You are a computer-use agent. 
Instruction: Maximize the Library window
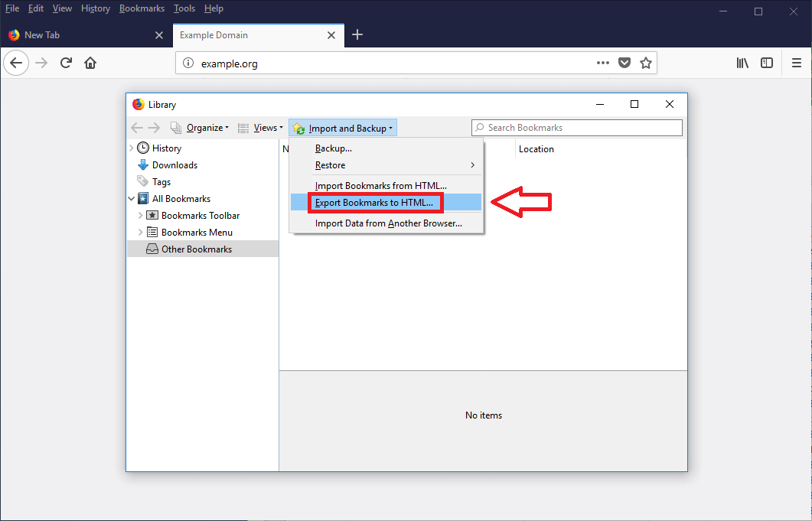point(634,104)
